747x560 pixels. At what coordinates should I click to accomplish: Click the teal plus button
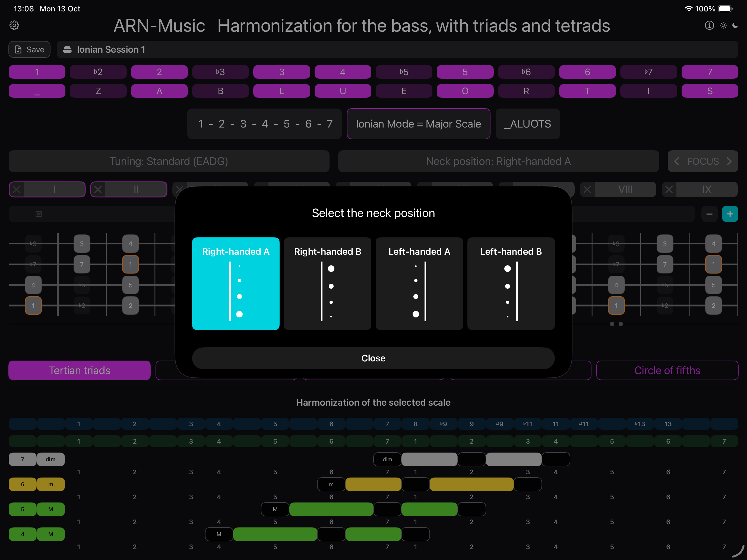[x=730, y=214]
